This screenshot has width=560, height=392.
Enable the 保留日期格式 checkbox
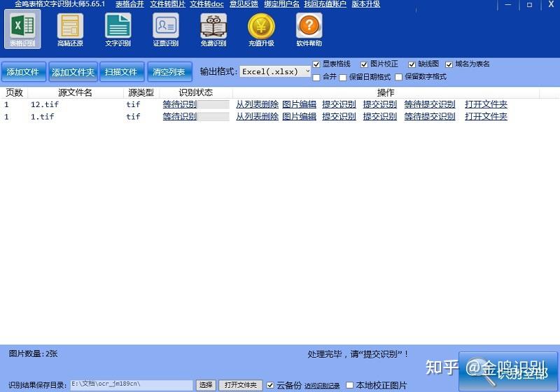tap(343, 77)
